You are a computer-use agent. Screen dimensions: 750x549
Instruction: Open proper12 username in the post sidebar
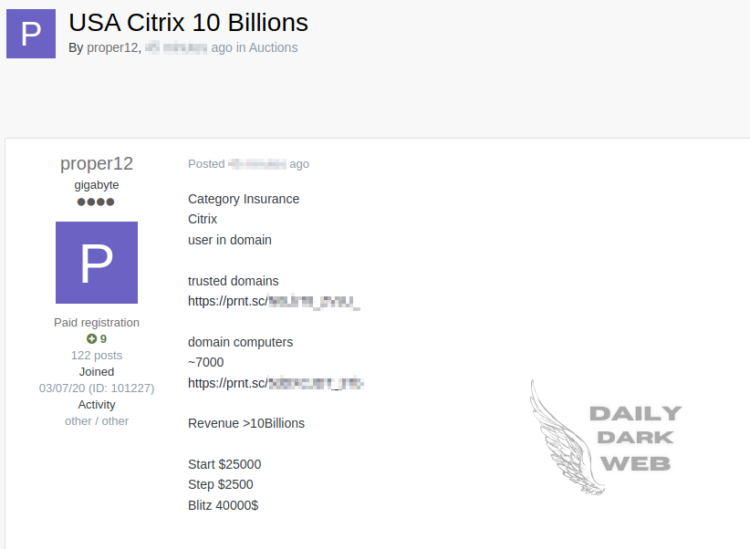pos(97,164)
